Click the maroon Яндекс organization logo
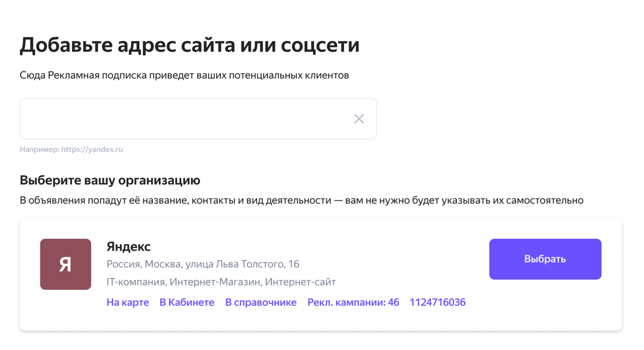This screenshot has width=644, height=350. pyautogui.click(x=66, y=264)
